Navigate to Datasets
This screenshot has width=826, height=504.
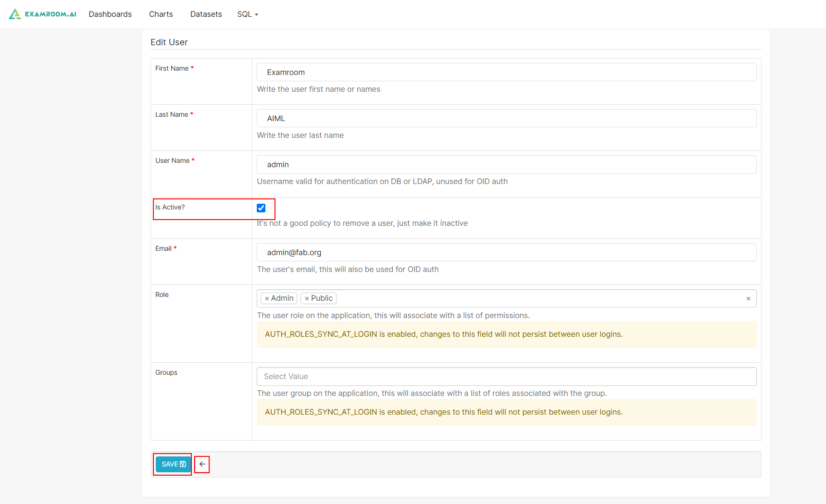206,14
